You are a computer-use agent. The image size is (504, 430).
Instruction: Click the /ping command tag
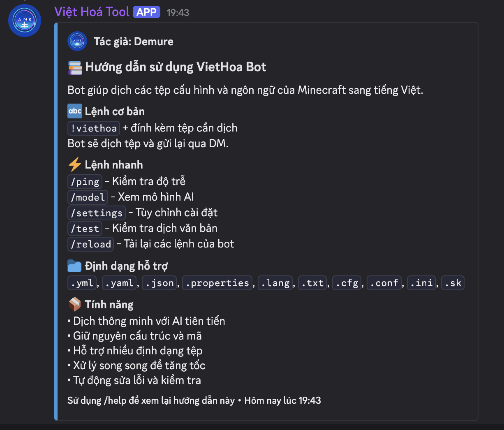coord(85,181)
